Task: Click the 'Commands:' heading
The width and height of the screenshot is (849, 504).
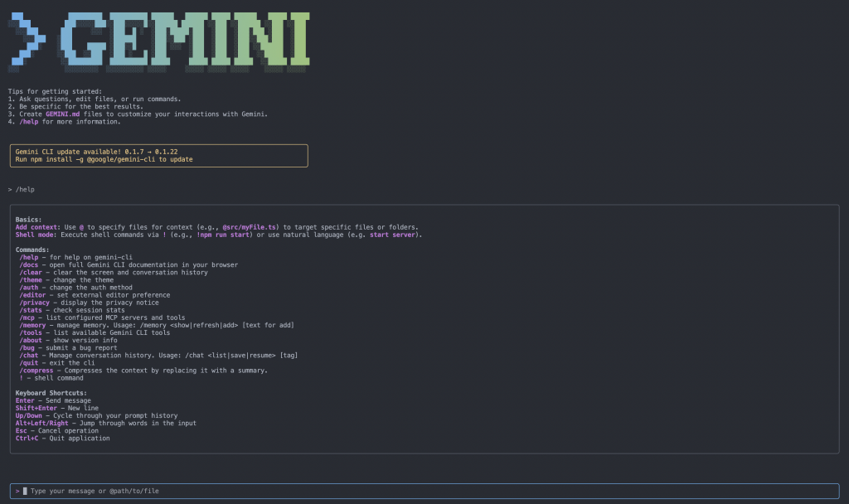Action: tap(32, 250)
